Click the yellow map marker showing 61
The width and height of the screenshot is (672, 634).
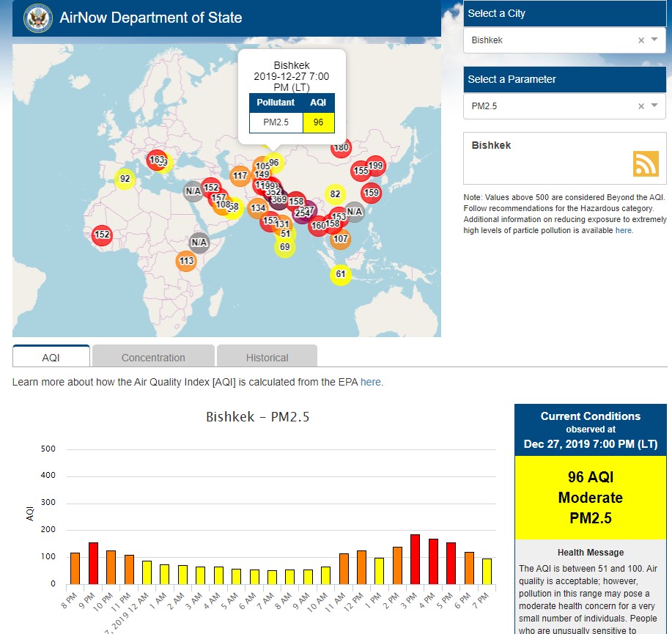[x=340, y=275]
